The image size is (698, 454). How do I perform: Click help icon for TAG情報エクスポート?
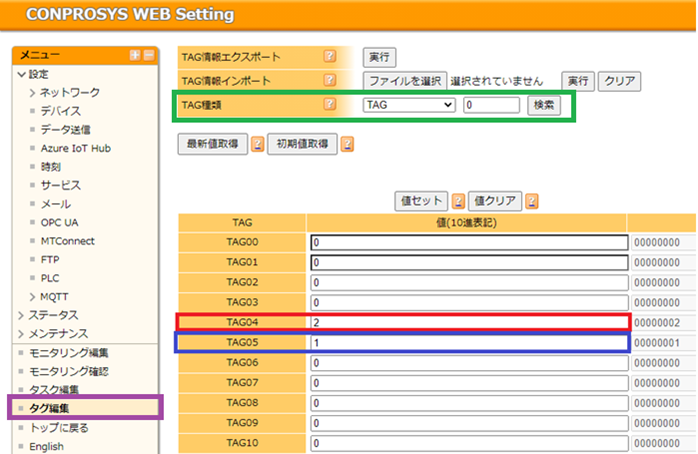click(x=329, y=57)
